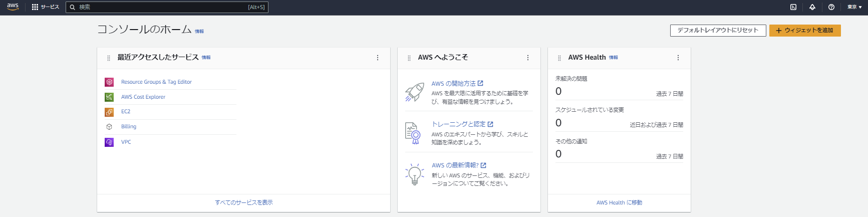Focus the 検索 search field
Screen dimensions: 868x217
(167, 7)
